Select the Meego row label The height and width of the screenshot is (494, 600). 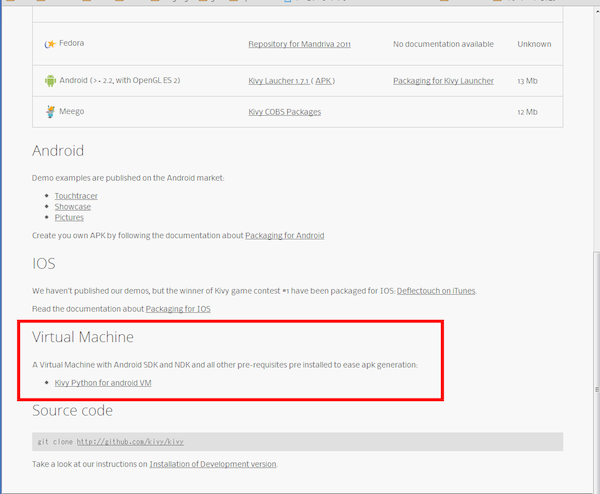pos(72,111)
